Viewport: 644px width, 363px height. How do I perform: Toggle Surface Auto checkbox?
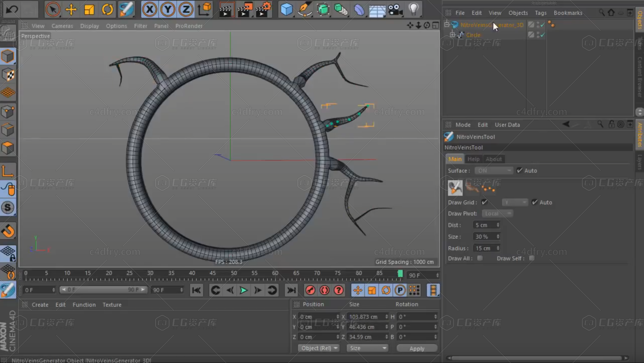519,170
